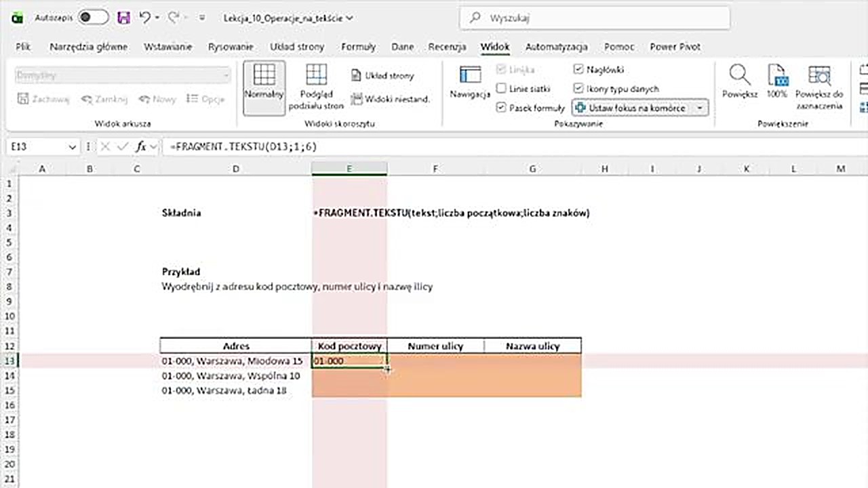Image resolution: width=868 pixels, height=488 pixels.
Task: Open Widoki niestand. custom views
Action: point(390,99)
